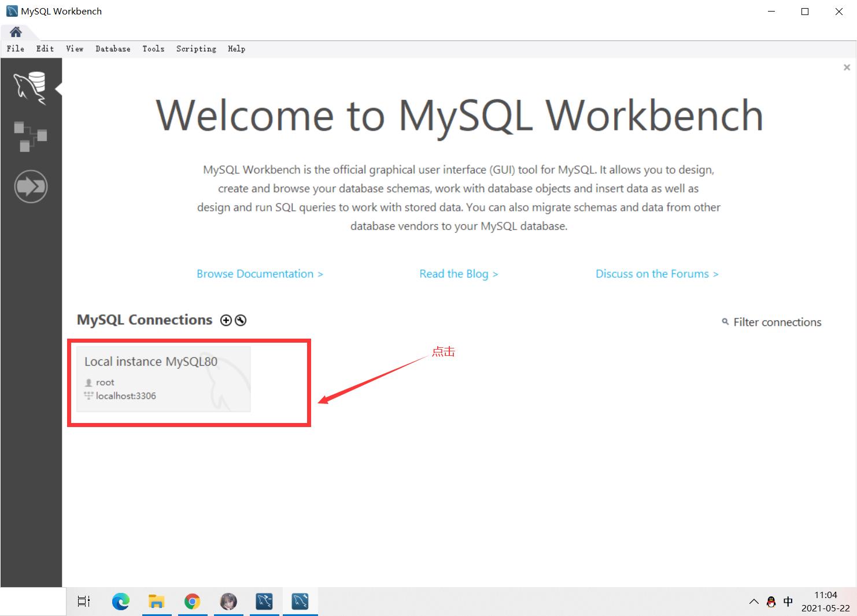The image size is (857, 616).
Task: Add a new MySQL connection with plus icon
Action: click(226, 320)
